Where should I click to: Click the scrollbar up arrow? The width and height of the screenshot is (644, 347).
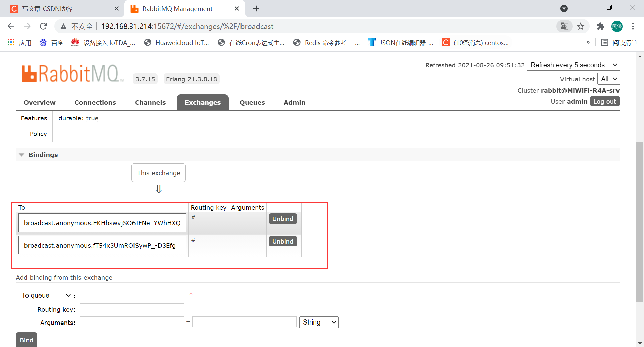point(640,56)
